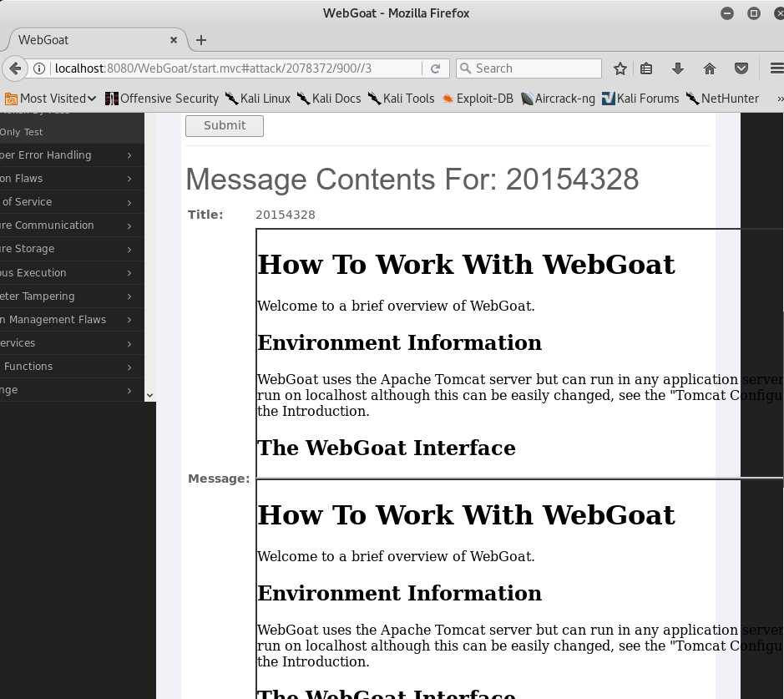The height and width of the screenshot is (699, 784).
Task: Expand the Functions category chevron
Action: click(129, 367)
